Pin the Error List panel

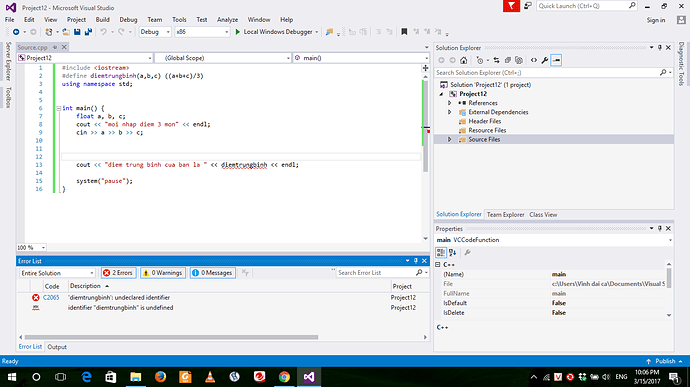pyautogui.click(x=416, y=261)
